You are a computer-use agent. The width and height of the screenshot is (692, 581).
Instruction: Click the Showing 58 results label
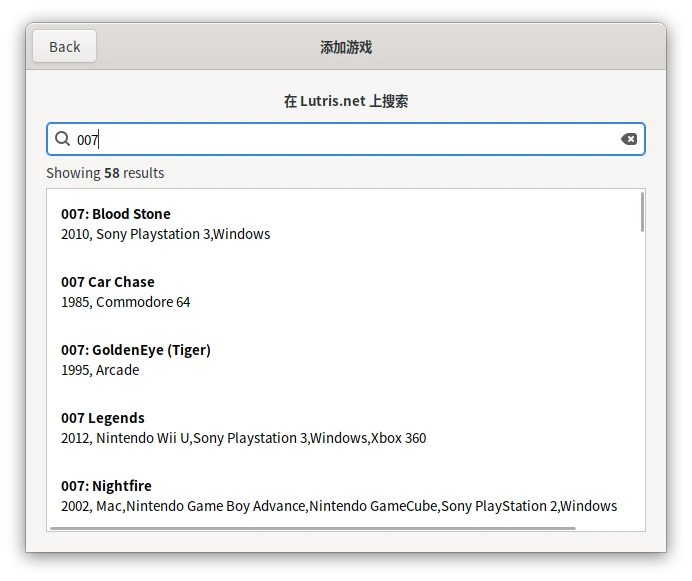(105, 173)
